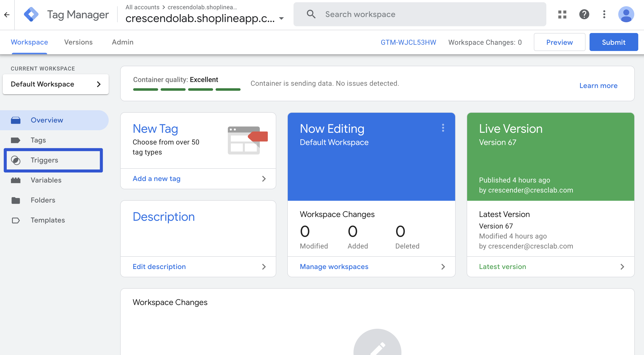Expand the container selector dropdown arrow

(281, 18)
